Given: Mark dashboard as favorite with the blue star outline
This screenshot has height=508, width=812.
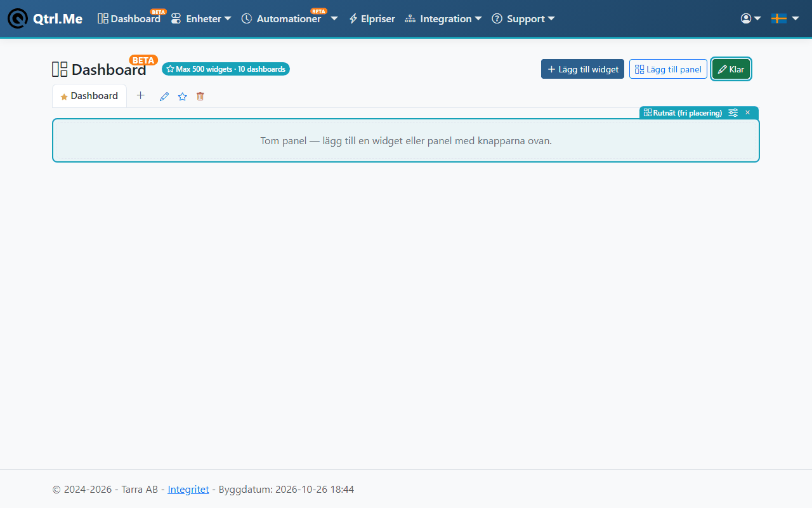Looking at the screenshot, I should point(183,97).
